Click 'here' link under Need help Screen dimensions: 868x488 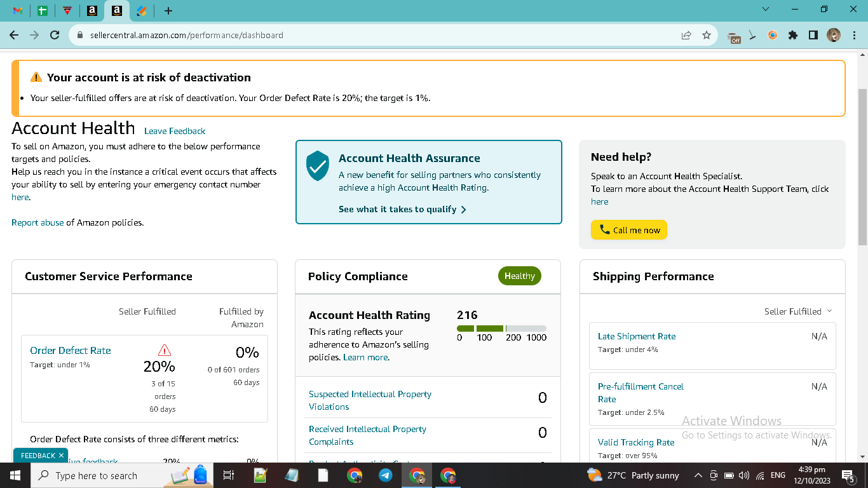[x=599, y=201]
